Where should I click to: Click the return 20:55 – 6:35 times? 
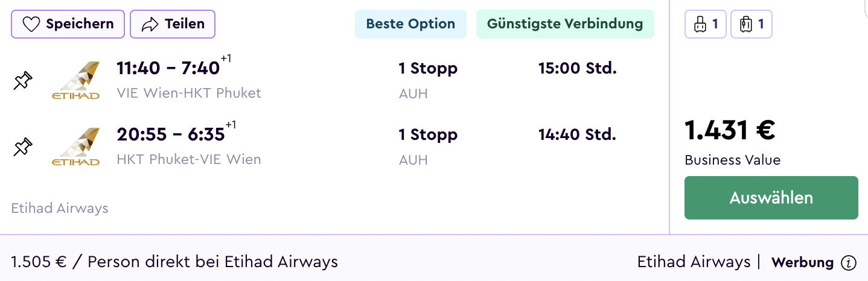click(x=171, y=134)
